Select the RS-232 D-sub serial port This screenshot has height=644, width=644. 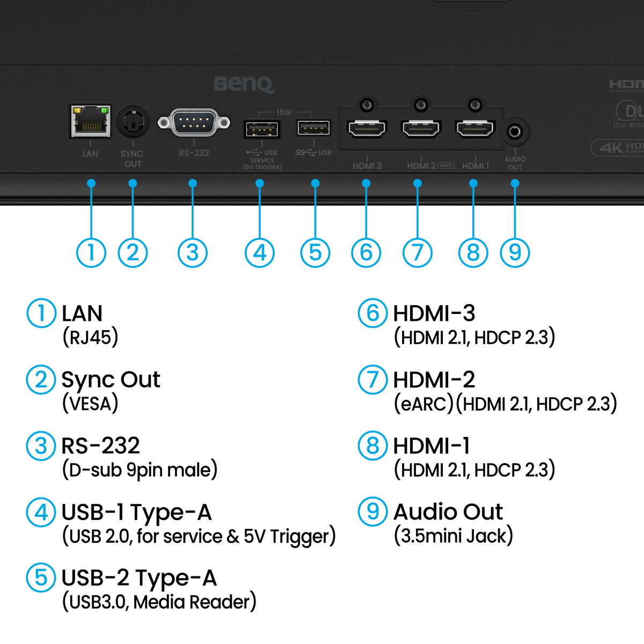pos(194,122)
